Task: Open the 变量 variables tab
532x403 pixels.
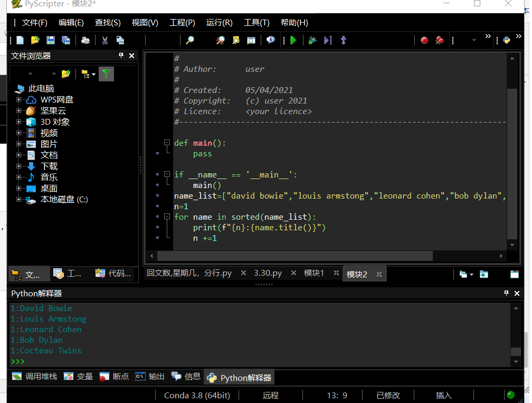Action: [78, 377]
